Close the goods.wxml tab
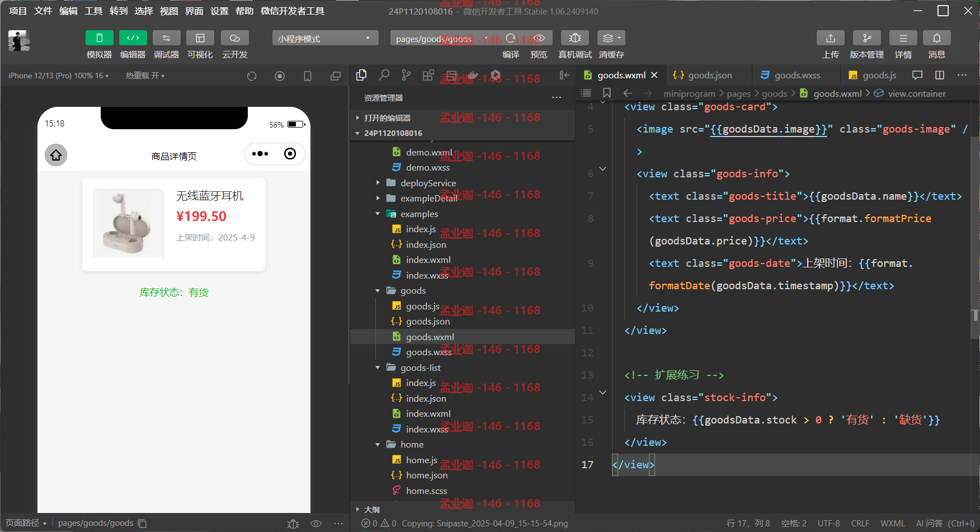Viewport: 980px width, 532px height. click(654, 75)
